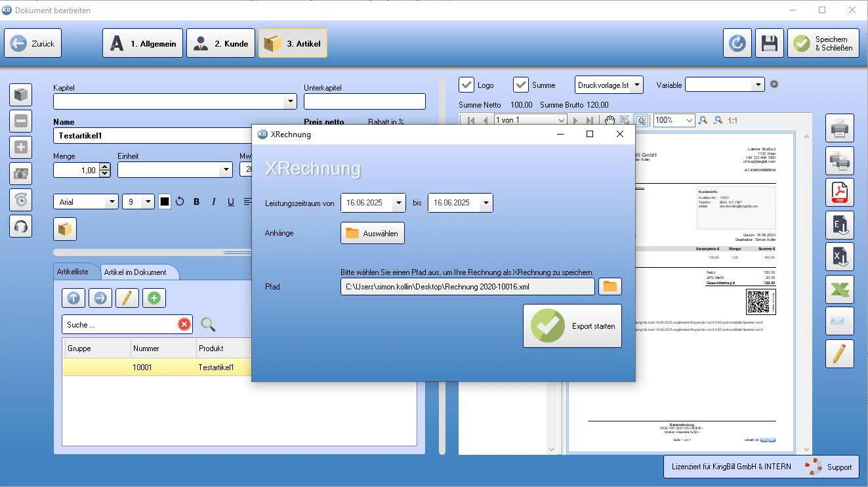Open the Arial font dropdown
Viewport: 868px width, 487px height.
click(x=112, y=201)
